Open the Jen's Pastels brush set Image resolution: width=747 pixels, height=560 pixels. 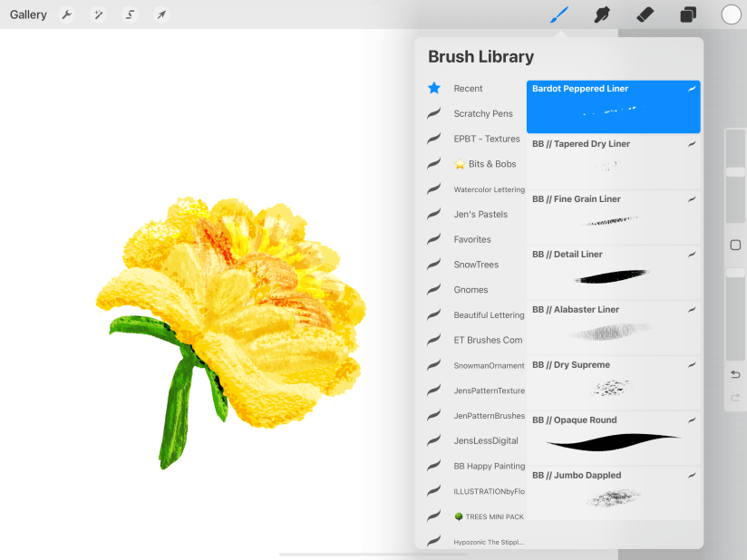[480, 215]
